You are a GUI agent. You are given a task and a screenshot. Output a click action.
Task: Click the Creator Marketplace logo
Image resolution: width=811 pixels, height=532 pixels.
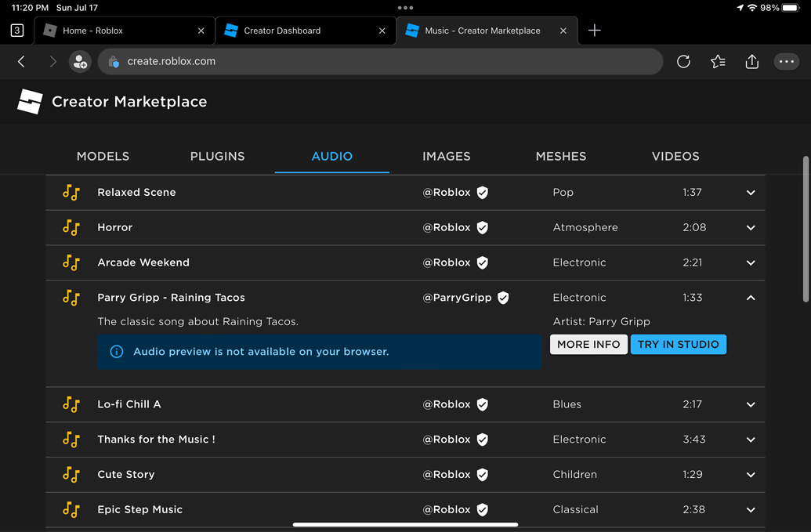click(30, 101)
